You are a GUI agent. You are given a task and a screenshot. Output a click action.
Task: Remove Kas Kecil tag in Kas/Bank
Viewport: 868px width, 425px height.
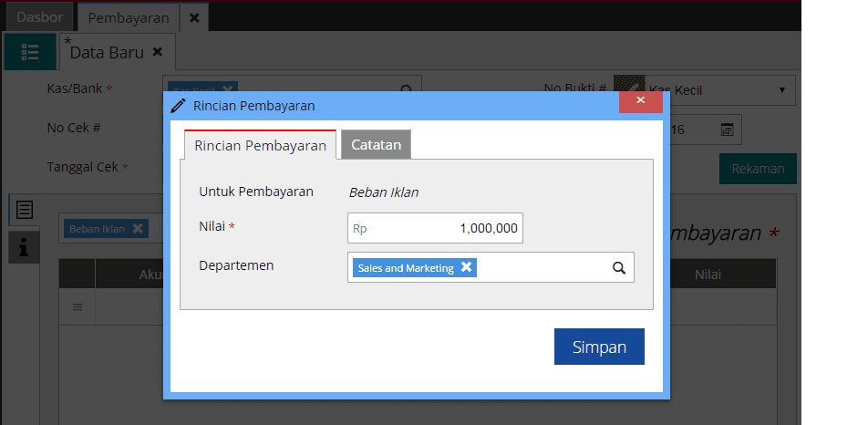[228, 89]
